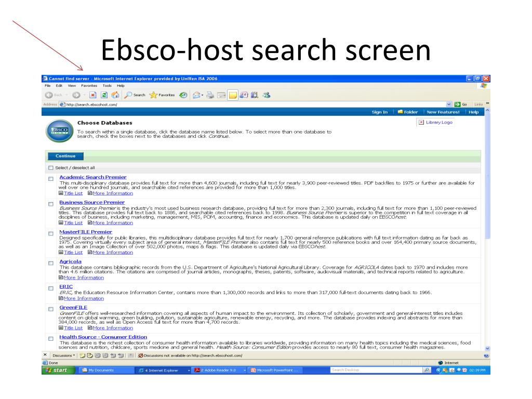Click the Messenger people icon
Screen dimensions: 532x399
point(267,96)
